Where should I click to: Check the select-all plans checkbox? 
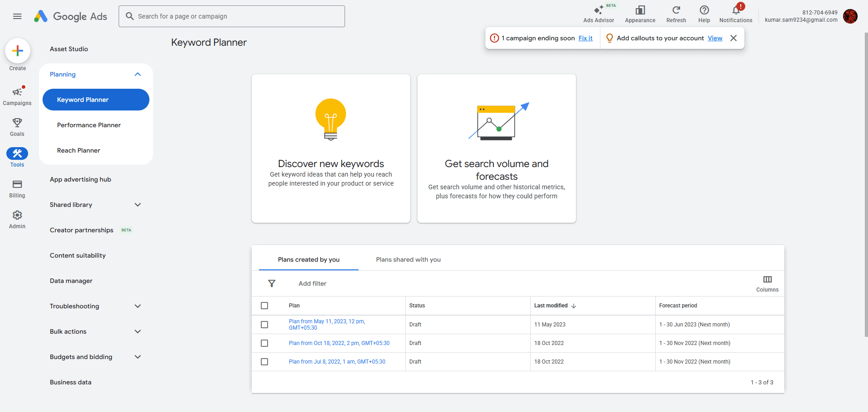tap(265, 306)
